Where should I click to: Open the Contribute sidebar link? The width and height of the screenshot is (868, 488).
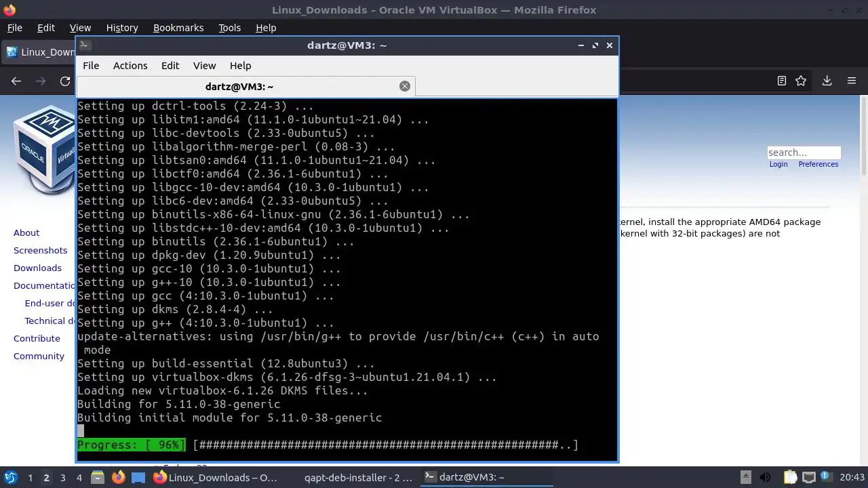pos(37,338)
